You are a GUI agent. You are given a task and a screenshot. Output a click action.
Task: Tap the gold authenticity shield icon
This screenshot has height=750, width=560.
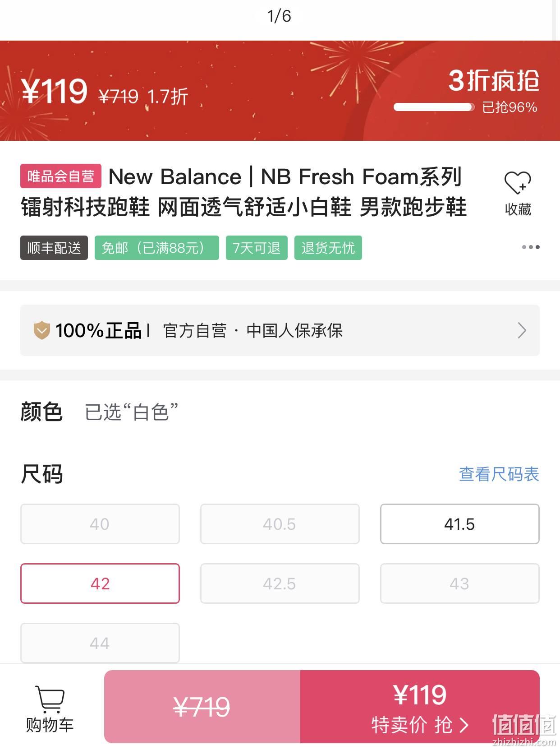click(x=41, y=330)
